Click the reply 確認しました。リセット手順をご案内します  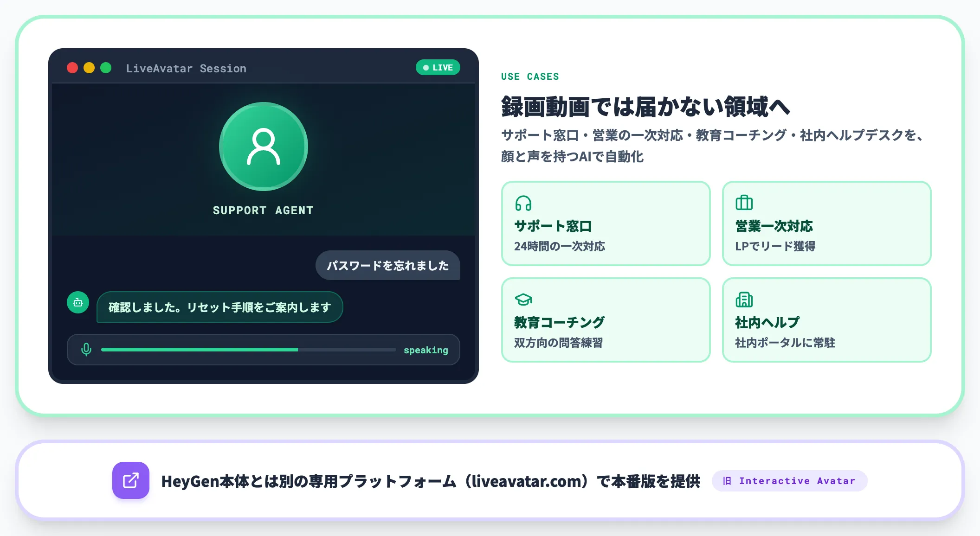tap(219, 307)
